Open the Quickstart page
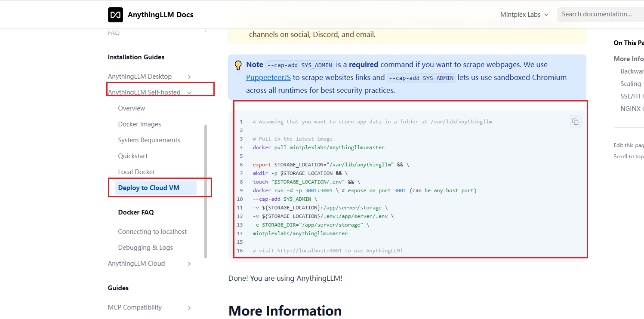644x319 pixels. (x=133, y=156)
